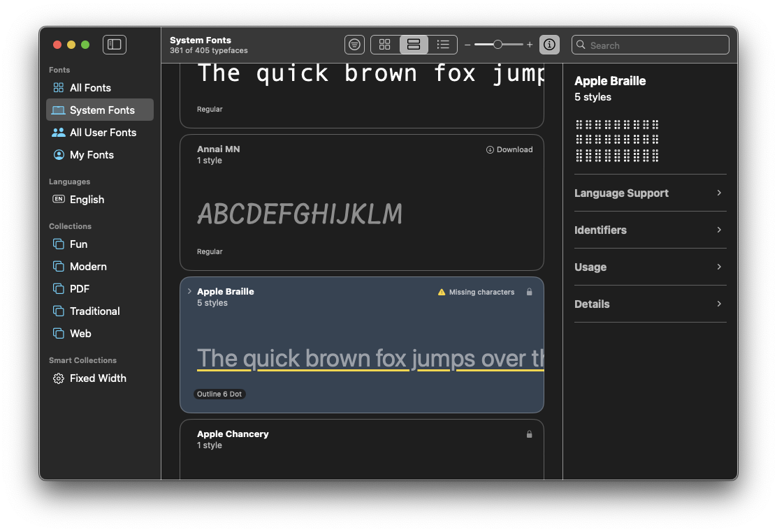Click the Apple Braille preview thumbnail
The height and width of the screenshot is (532, 777).
pos(617,140)
